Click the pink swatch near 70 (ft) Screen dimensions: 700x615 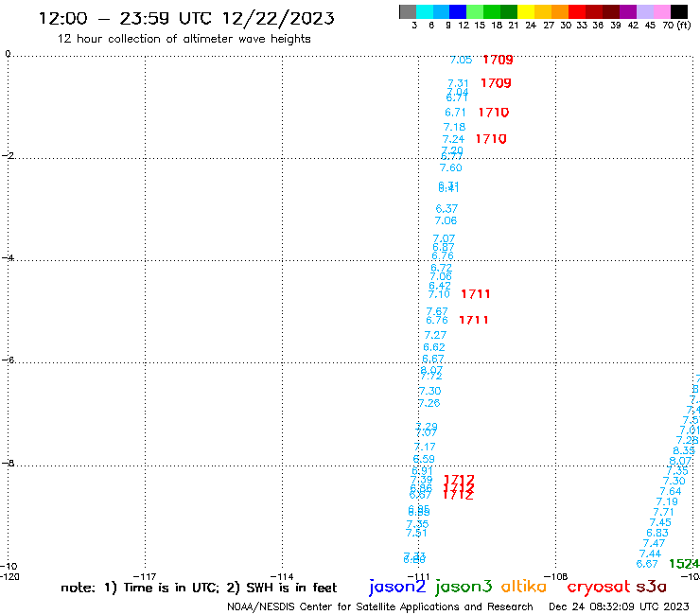point(661,11)
